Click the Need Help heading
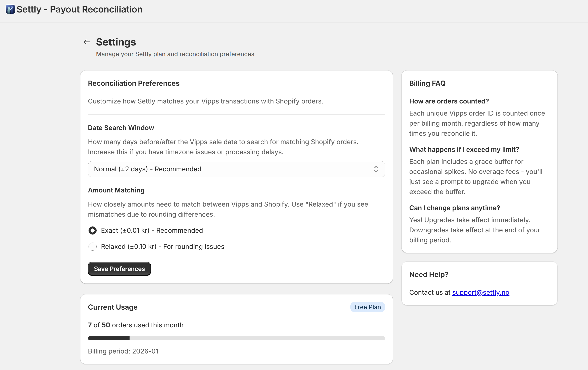The height and width of the screenshot is (370, 588). click(x=429, y=274)
